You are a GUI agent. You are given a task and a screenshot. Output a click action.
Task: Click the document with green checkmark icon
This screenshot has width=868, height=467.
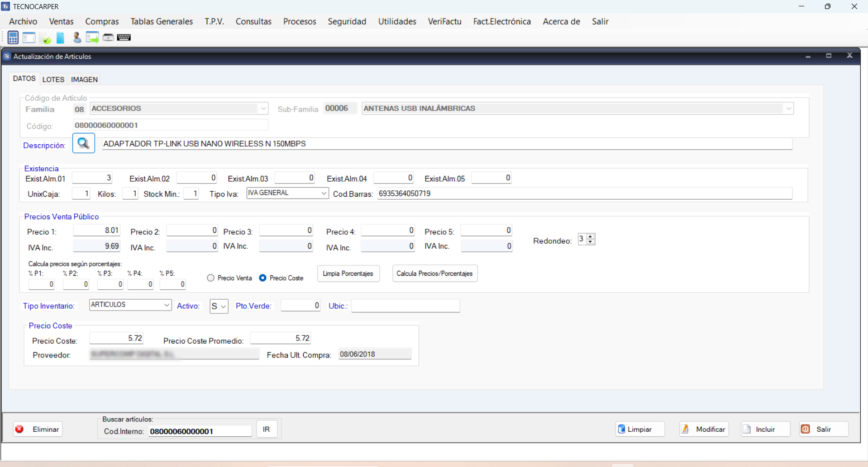[46, 38]
